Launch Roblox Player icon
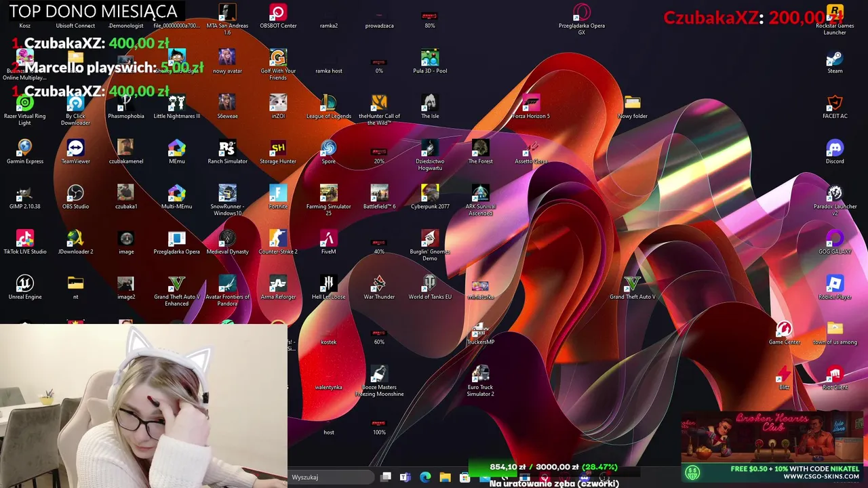This screenshot has height=488, width=868. [835, 284]
